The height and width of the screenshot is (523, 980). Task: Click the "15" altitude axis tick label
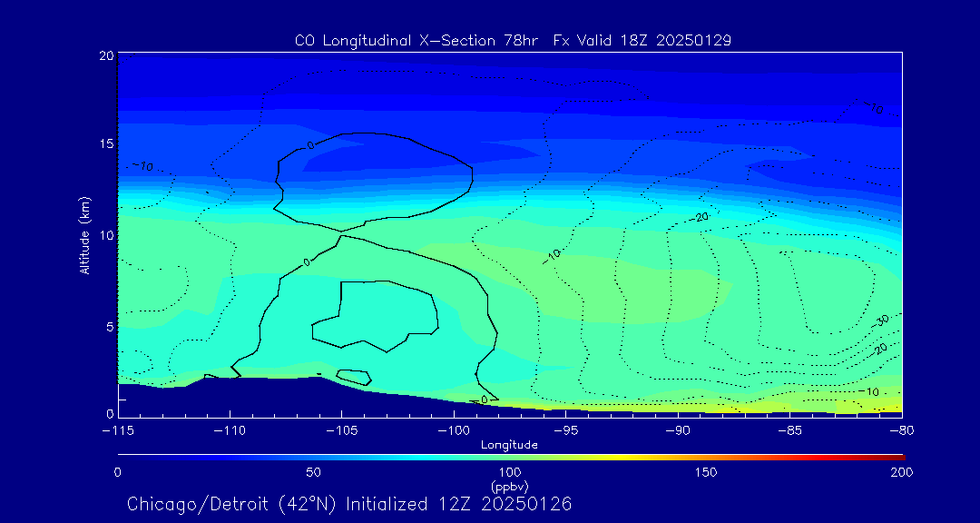tap(106, 143)
